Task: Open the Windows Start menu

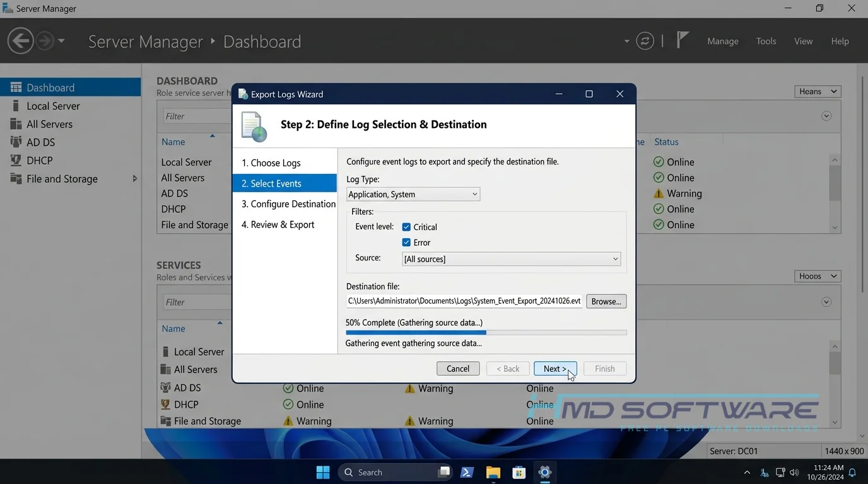Action: coord(322,472)
